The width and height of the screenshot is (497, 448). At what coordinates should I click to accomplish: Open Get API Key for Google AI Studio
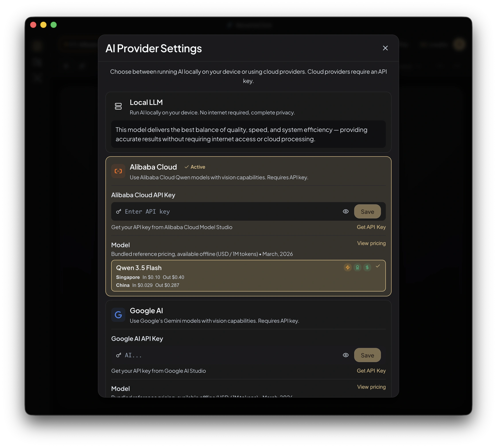(371, 371)
